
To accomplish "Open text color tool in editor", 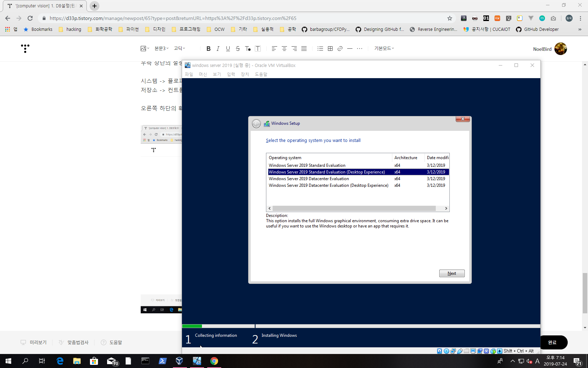I will 248,49.
